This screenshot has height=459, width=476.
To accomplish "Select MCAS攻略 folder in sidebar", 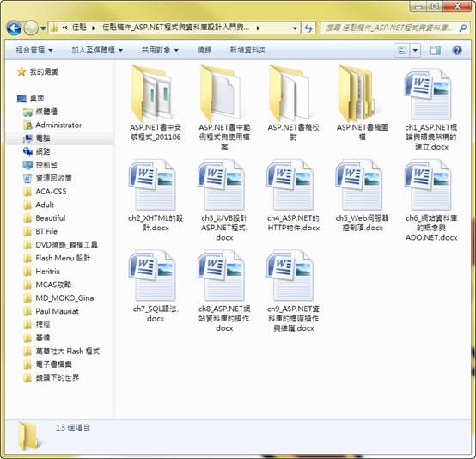I will (47, 285).
